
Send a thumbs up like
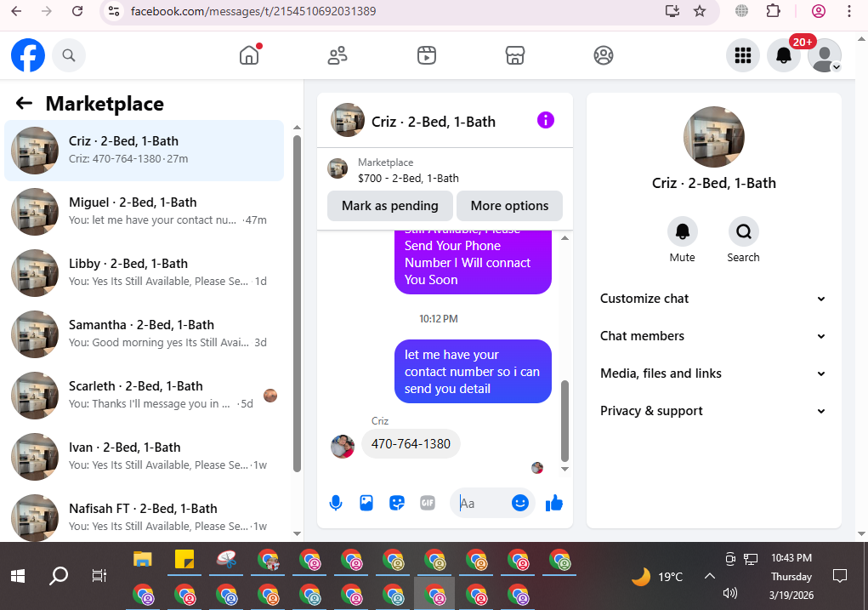tap(554, 503)
